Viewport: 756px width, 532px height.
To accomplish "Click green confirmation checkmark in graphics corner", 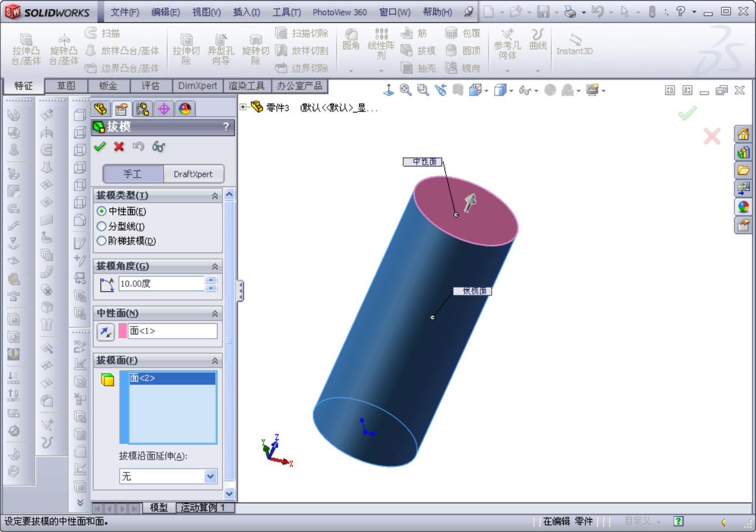I will (x=687, y=114).
